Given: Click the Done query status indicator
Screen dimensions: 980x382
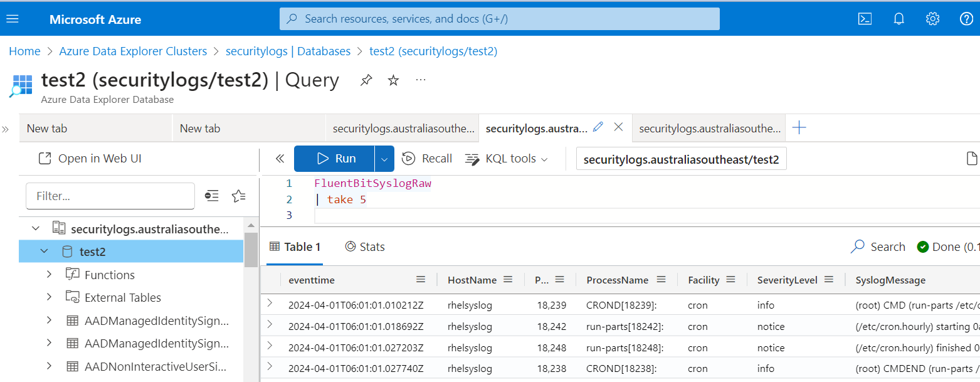Looking at the screenshot, I should pos(948,247).
